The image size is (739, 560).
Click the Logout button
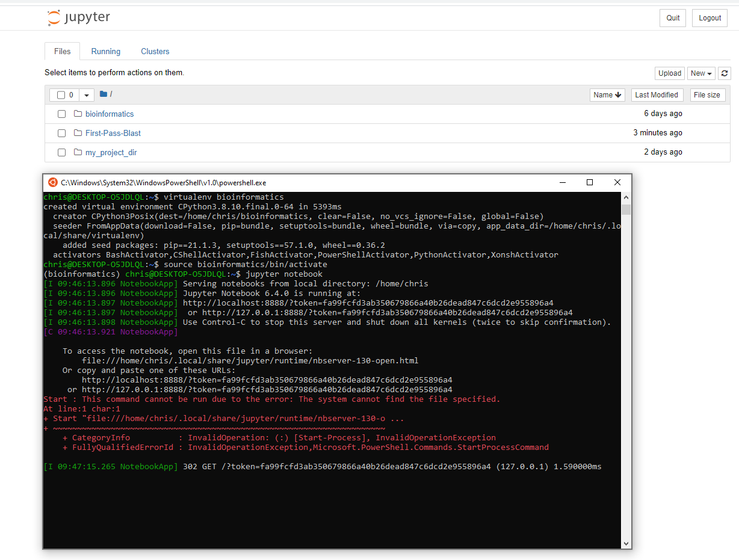click(710, 18)
